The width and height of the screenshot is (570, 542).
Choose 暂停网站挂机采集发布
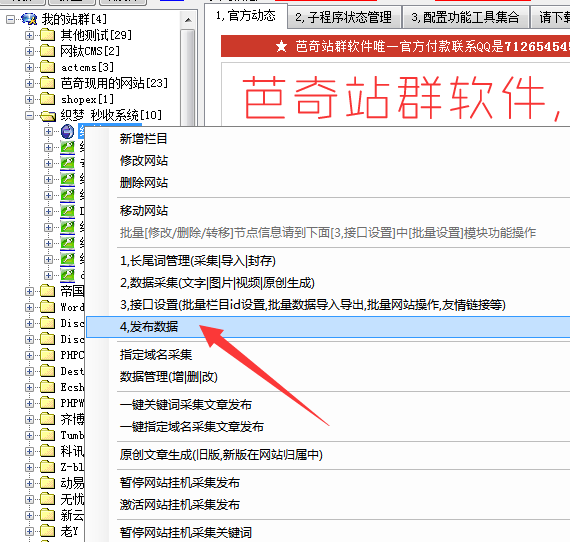(x=180, y=483)
